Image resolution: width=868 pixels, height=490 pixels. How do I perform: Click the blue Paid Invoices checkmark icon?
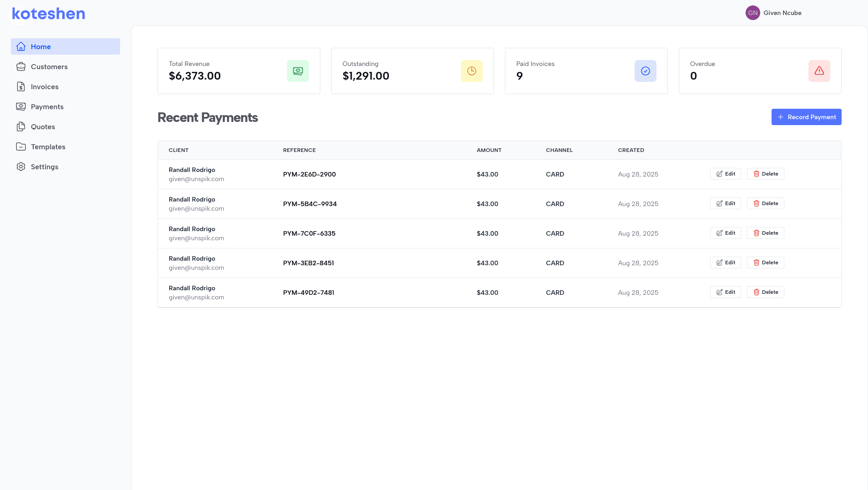646,71
